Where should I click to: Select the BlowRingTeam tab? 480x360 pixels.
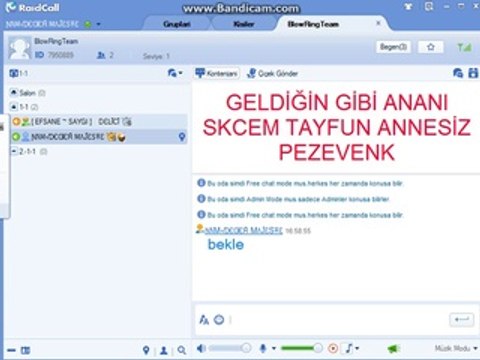(313, 24)
